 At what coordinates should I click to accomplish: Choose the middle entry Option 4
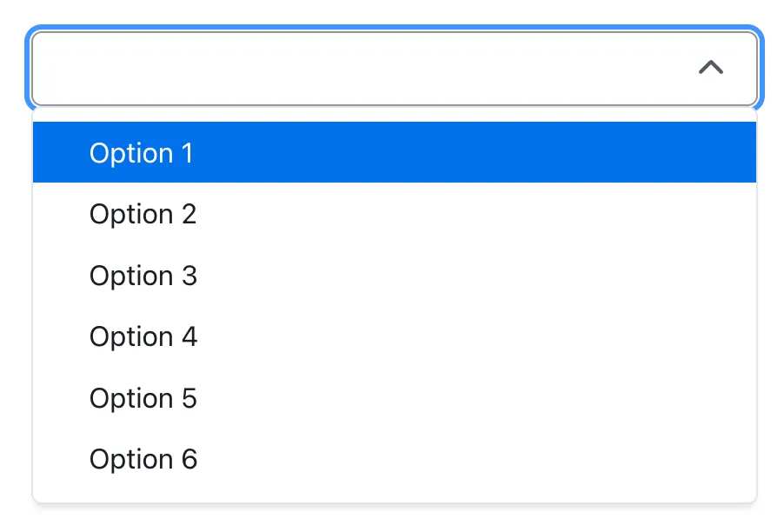pyautogui.click(x=394, y=336)
